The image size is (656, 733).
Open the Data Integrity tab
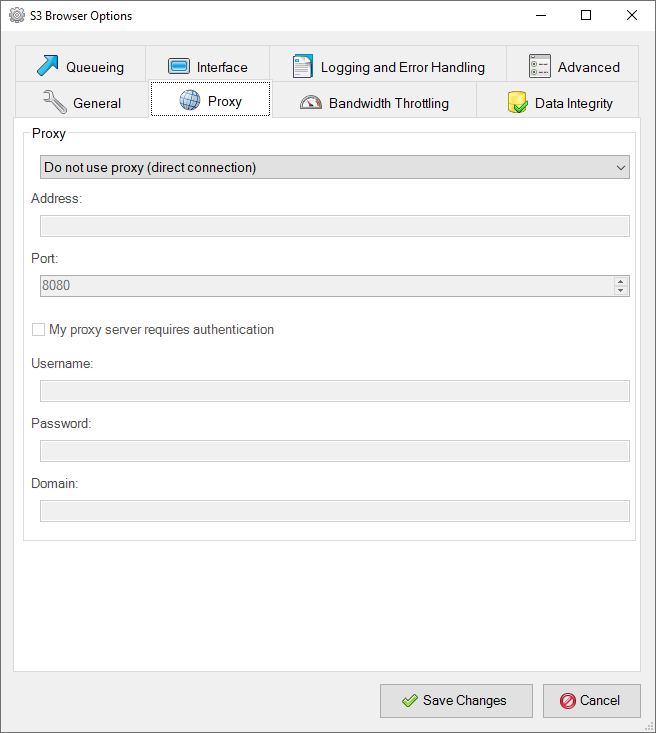click(557, 100)
